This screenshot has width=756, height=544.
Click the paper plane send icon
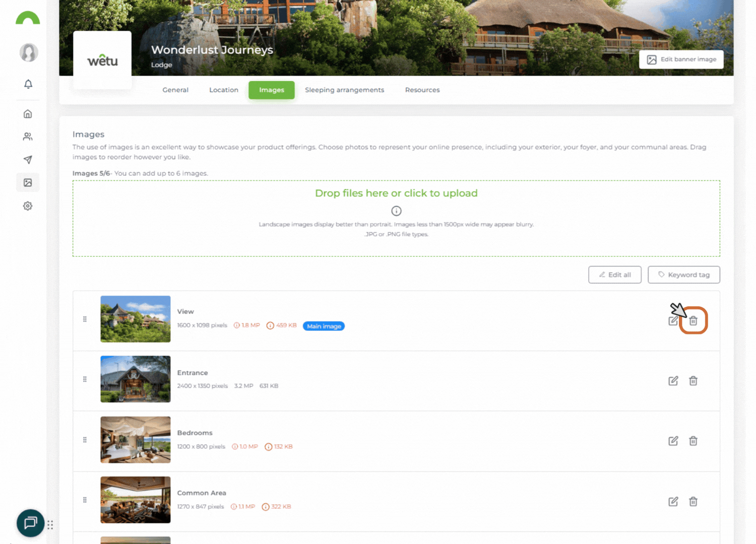point(28,160)
